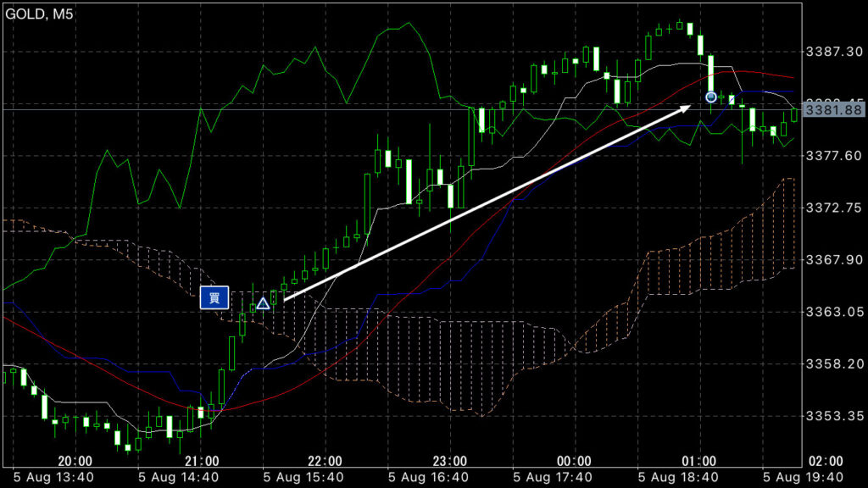868x488 pixels.
Task: Click the 3377.60 price axis label
Action: click(x=832, y=156)
